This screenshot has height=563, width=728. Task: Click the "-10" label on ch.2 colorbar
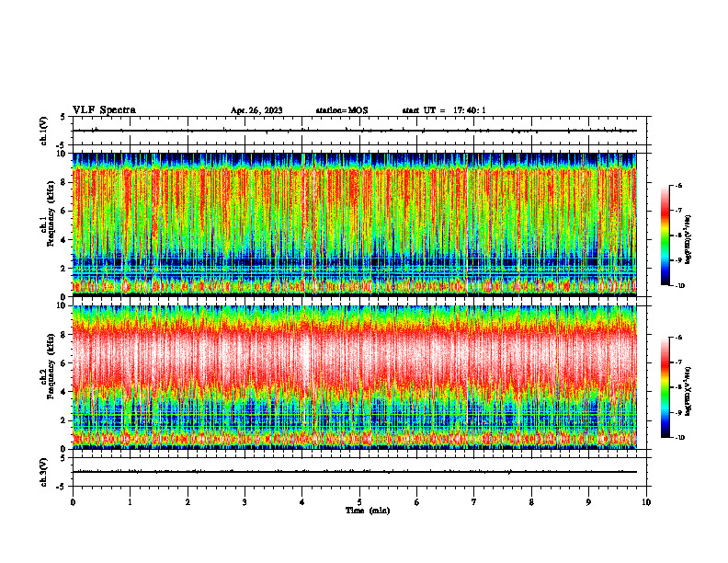679,438
